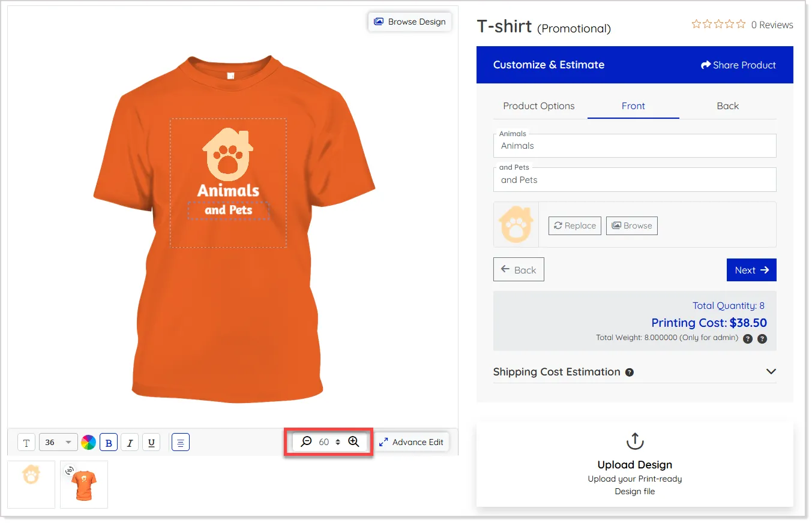Click the paw image preview beside Replace
This screenshot has width=812, height=523.
point(516,225)
